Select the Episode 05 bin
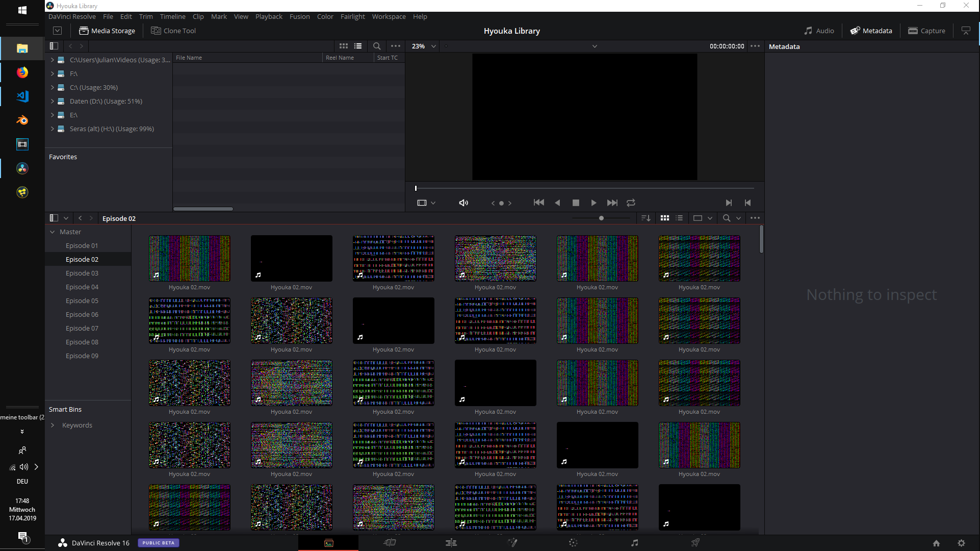This screenshot has height=551, width=980. (x=82, y=300)
